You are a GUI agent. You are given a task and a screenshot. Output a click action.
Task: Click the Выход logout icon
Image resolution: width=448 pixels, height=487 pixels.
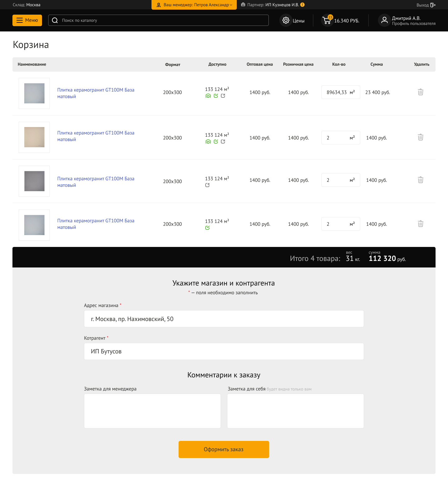click(432, 5)
